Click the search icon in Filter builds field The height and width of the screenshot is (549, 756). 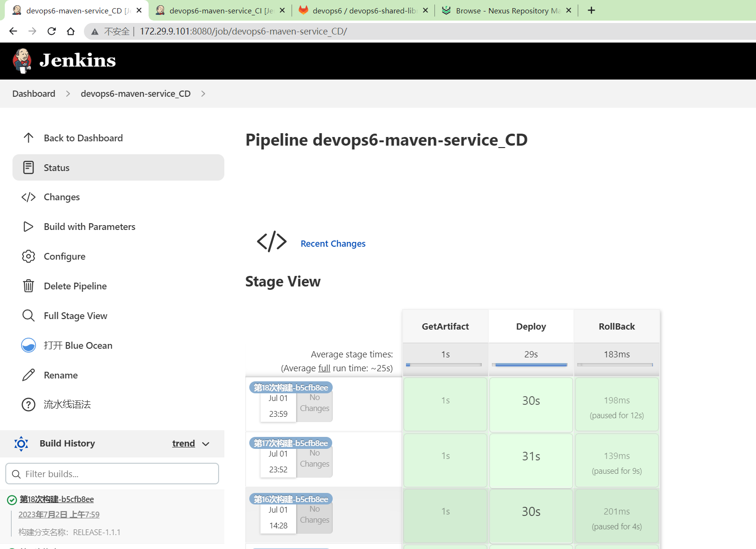coord(16,474)
